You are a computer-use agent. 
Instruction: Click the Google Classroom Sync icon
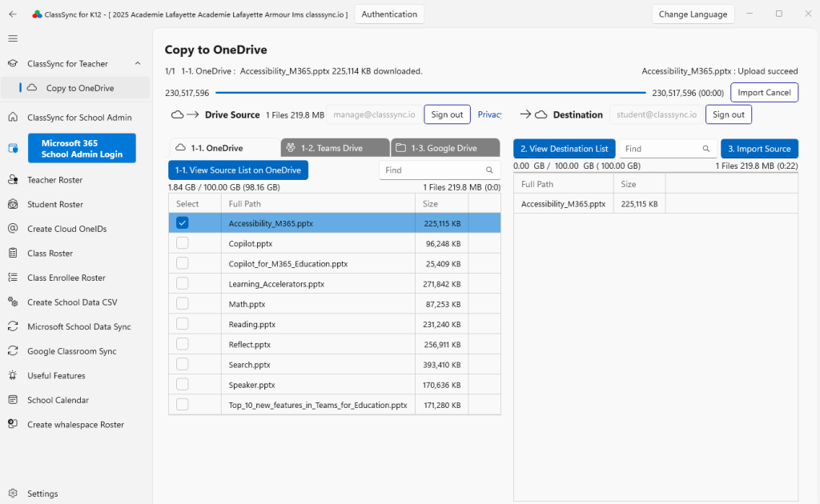tap(13, 351)
